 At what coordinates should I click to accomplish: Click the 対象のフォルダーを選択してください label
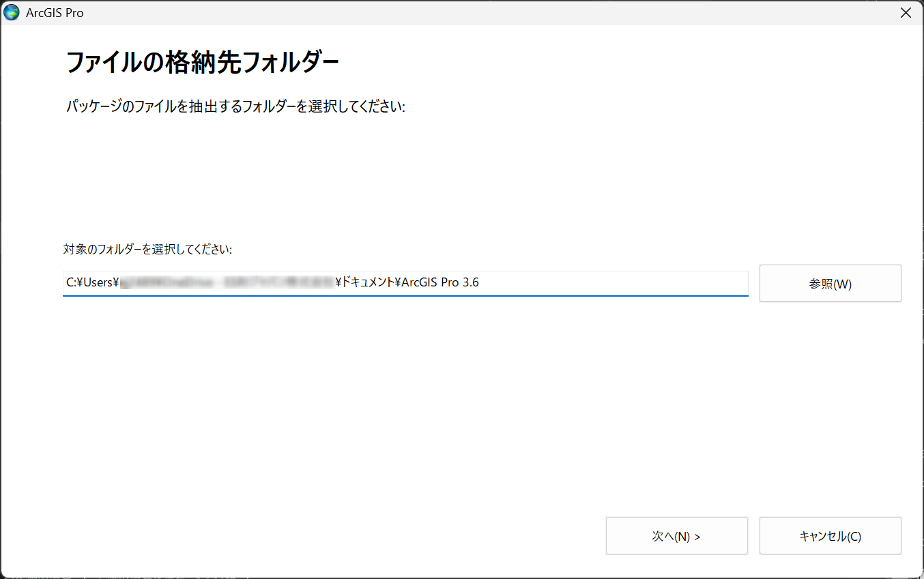coord(148,250)
